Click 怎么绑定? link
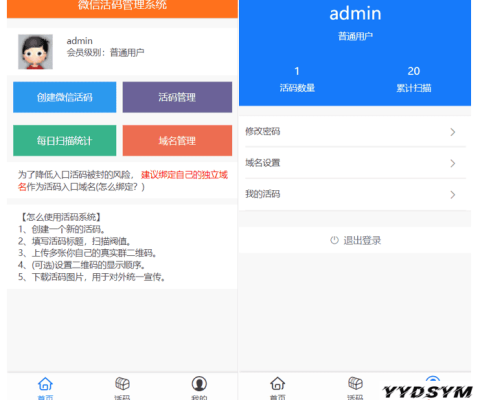Image resolution: width=480 pixels, height=400 pixels. coord(118,187)
